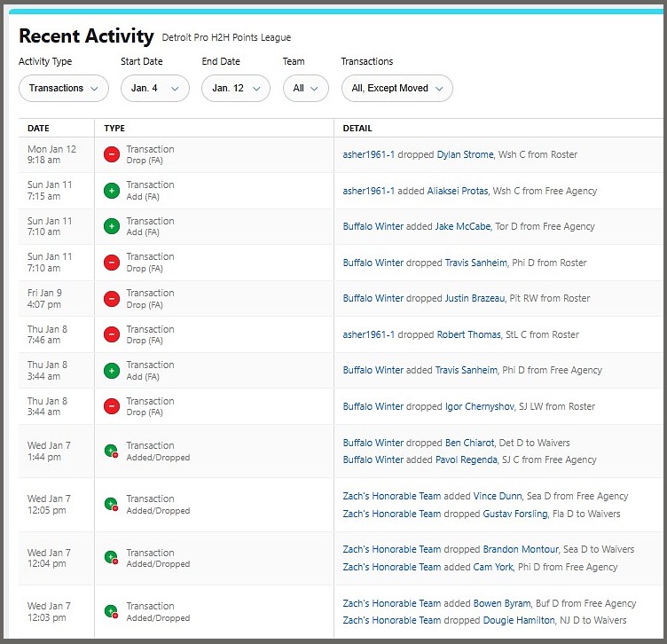Click red drop icon for Igor Chernyshov row
The image size is (667, 644).
[112, 406]
